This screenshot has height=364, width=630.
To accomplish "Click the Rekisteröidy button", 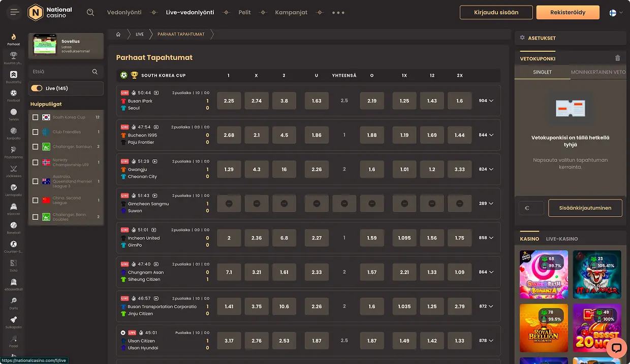I will (x=568, y=12).
